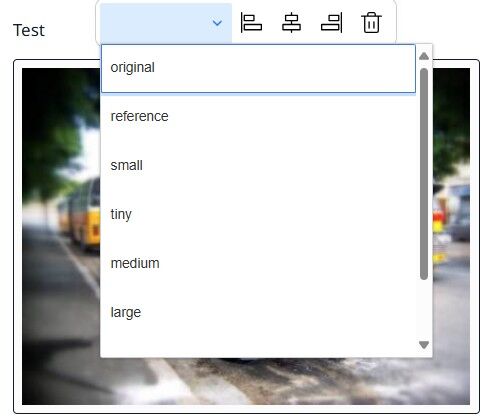The image size is (486, 418).
Task: Click the scrollbar up arrow
Action: pyautogui.click(x=424, y=56)
